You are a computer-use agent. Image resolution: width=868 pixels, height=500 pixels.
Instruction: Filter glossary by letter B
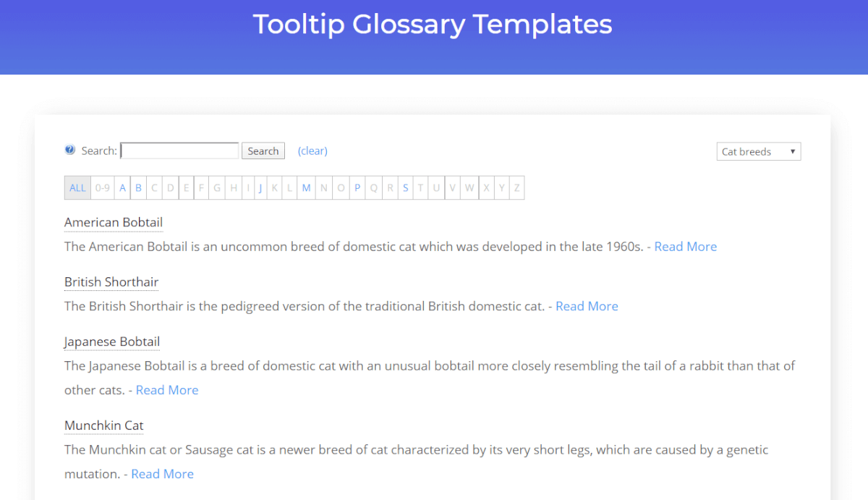pyautogui.click(x=138, y=188)
